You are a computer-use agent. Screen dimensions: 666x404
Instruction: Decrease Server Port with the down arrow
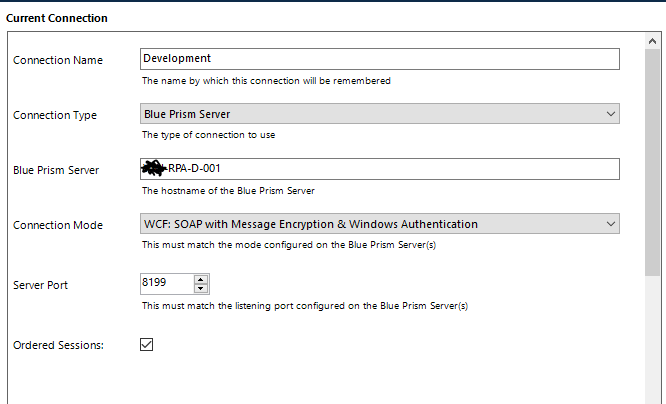pos(201,289)
